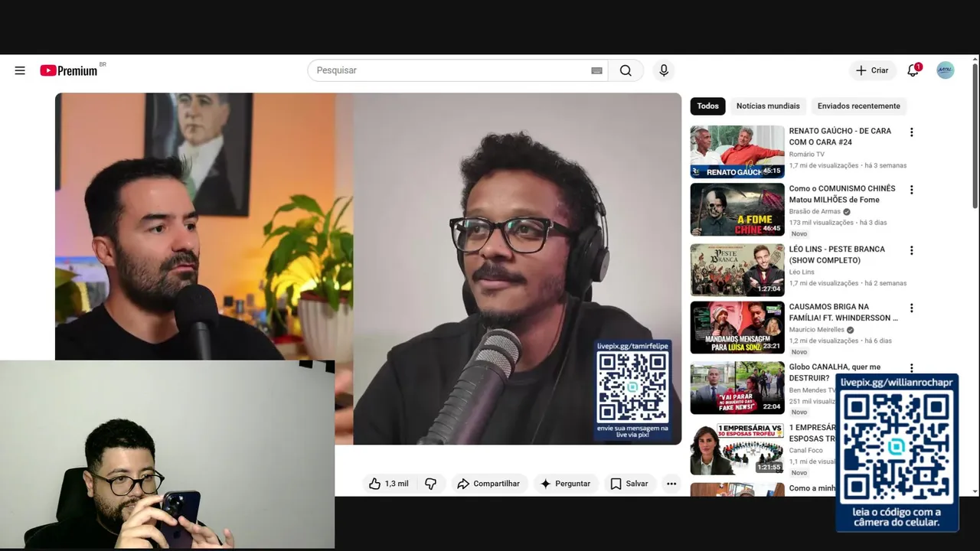Start voice search with microphone icon
This screenshot has width=980, height=551.
[664, 70]
